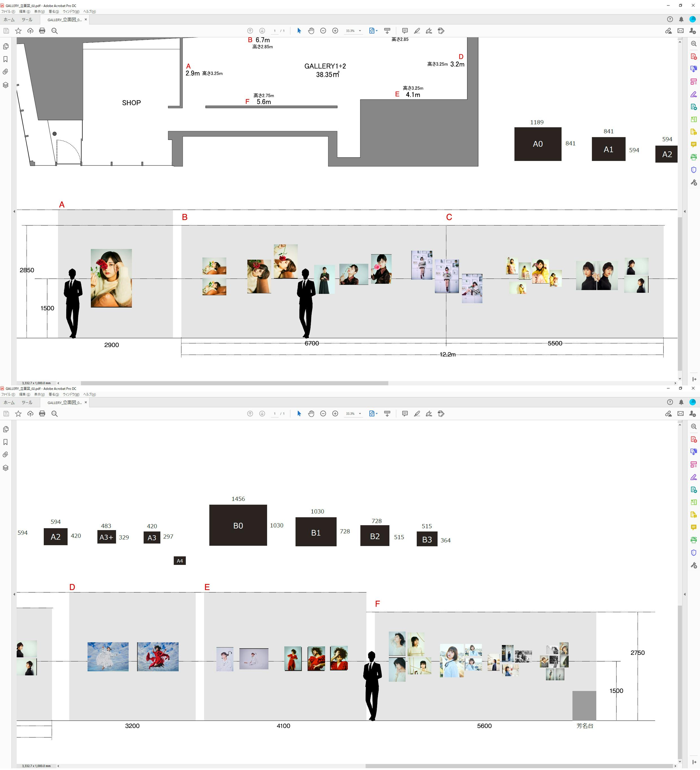Image resolution: width=700 pixels, height=770 pixels.
Task: Open Attachments paperclip panel in lower window
Action: pos(6,455)
